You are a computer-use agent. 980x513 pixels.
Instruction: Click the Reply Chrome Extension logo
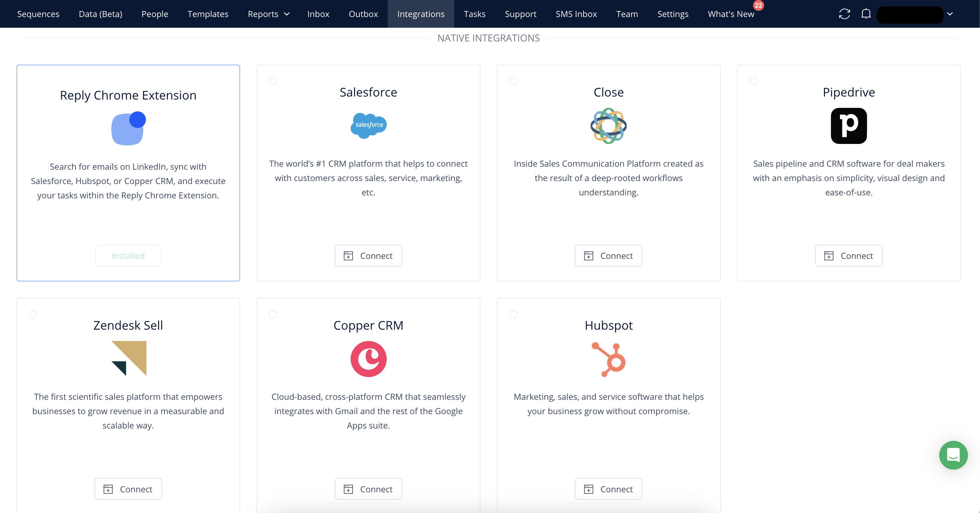point(128,129)
